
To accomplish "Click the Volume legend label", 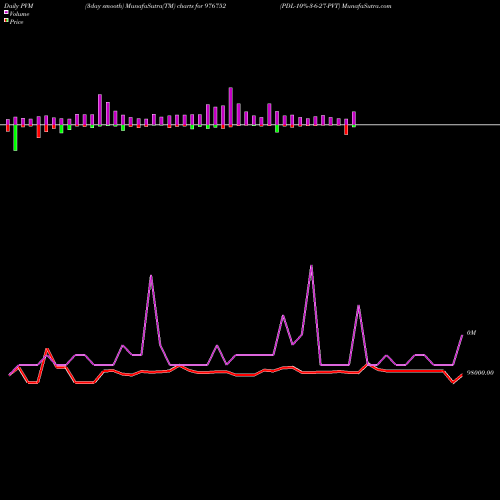I will tap(19, 14).
